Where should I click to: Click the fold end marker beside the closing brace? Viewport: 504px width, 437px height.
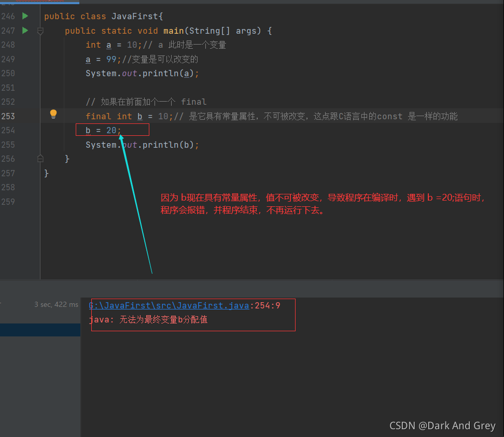[x=40, y=159]
